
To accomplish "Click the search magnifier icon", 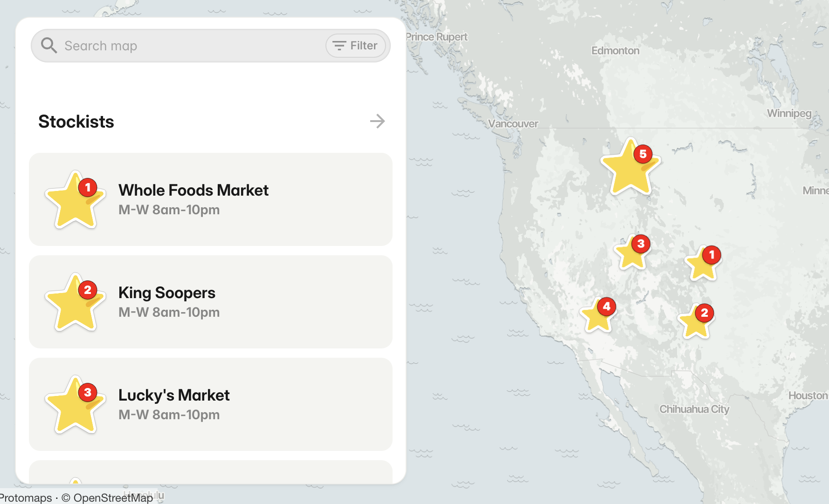I will pos(49,45).
